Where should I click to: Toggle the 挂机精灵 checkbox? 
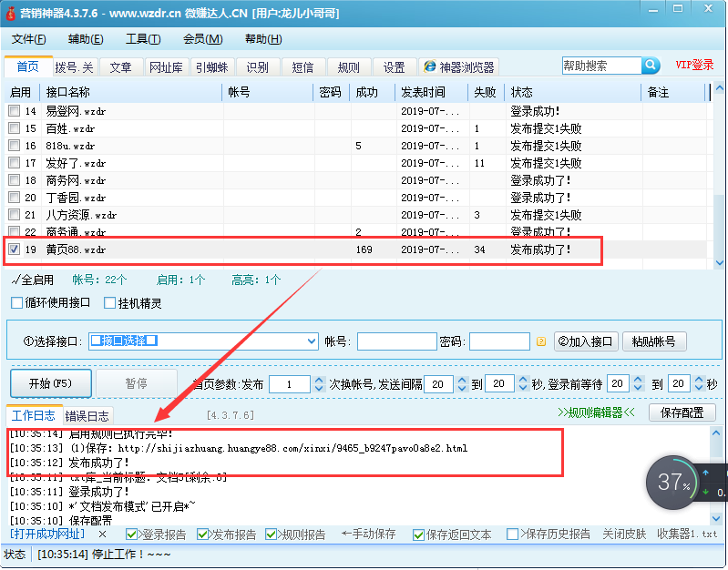click(109, 303)
